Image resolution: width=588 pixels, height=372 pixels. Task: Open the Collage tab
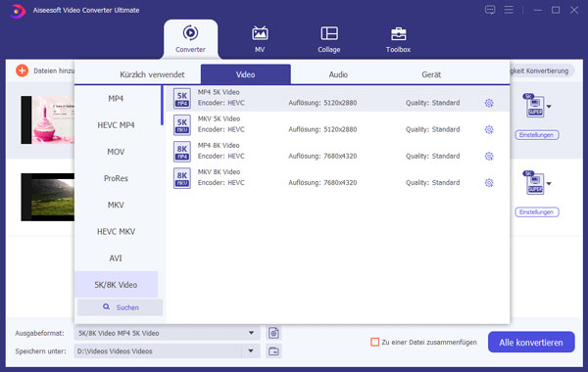[x=329, y=39]
